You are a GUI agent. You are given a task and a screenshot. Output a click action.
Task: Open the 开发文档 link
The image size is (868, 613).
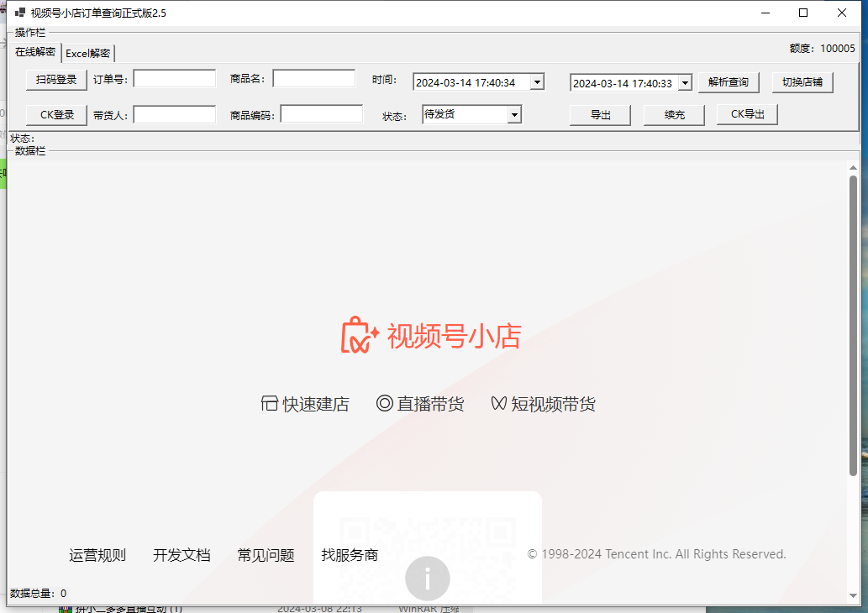coord(181,555)
